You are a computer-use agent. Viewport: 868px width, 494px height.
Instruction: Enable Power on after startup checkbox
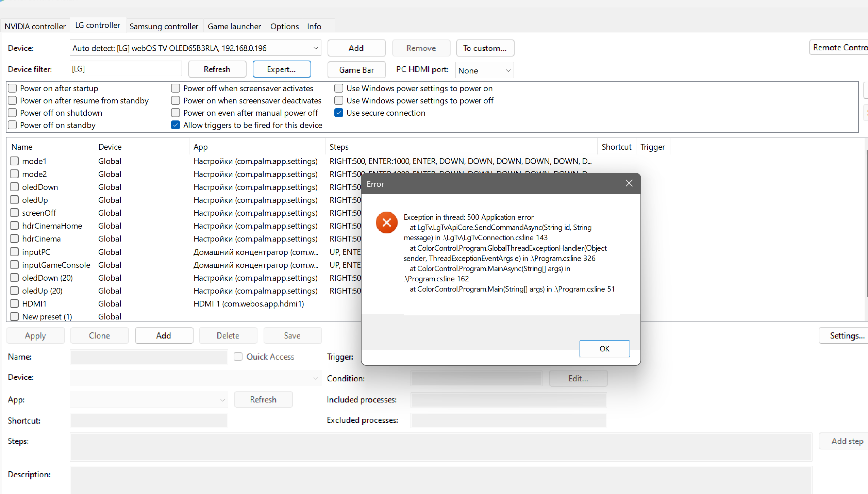[13, 88]
